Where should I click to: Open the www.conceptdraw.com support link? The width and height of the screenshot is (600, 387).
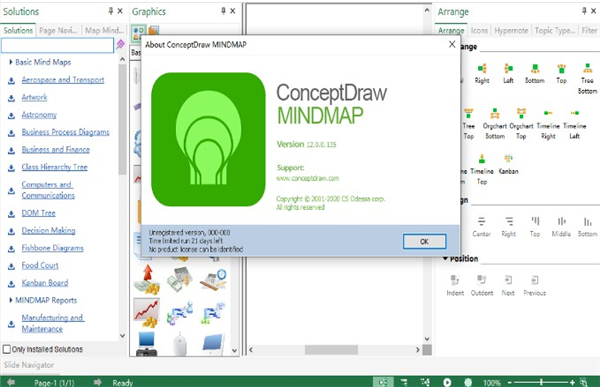point(307,178)
